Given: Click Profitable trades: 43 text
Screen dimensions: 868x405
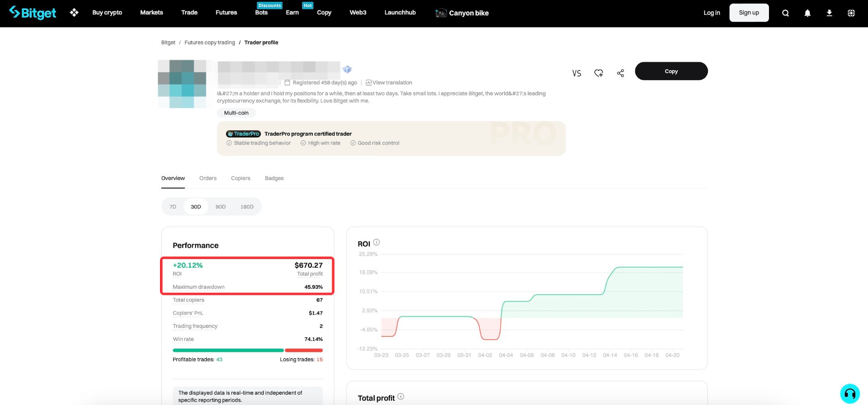Looking at the screenshot, I should (198, 360).
